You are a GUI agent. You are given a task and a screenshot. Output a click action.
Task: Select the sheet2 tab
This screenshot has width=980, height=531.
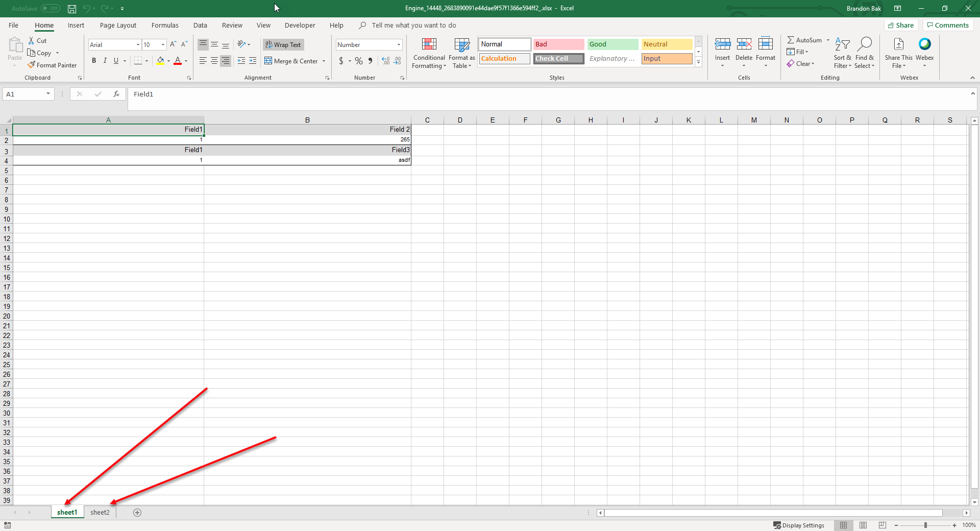point(100,512)
